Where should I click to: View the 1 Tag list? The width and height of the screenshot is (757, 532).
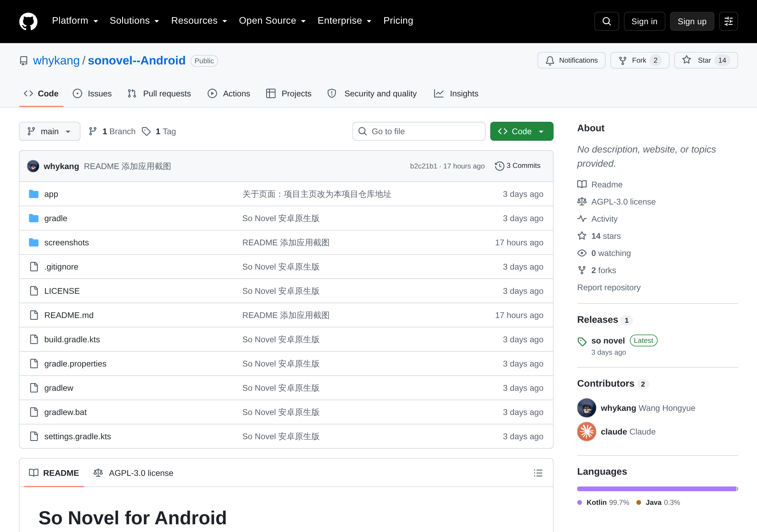pyautogui.click(x=159, y=132)
